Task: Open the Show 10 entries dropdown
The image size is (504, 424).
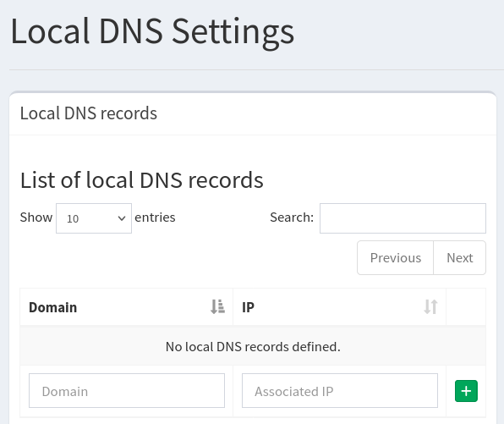Action: point(94,218)
